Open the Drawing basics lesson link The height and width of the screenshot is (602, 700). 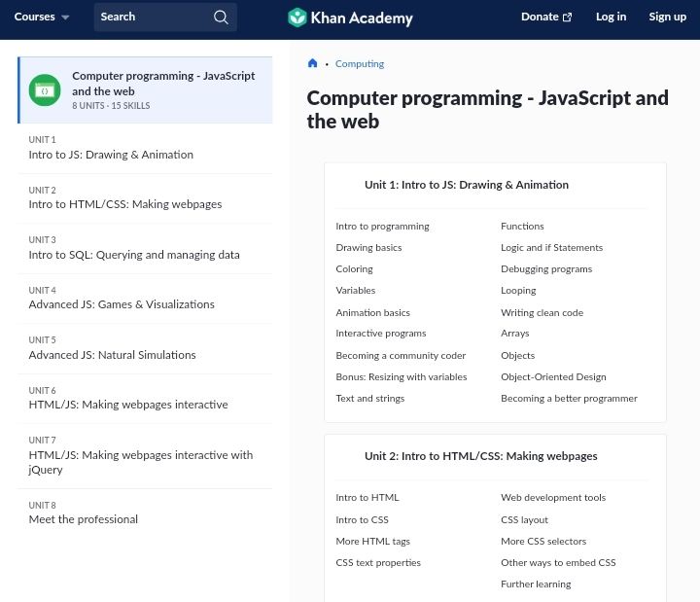(368, 248)
